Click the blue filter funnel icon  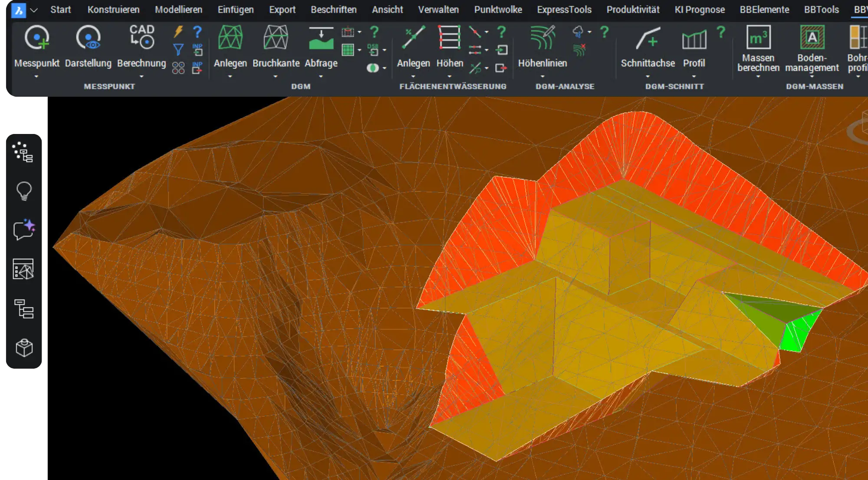click(x=178, y=50)
